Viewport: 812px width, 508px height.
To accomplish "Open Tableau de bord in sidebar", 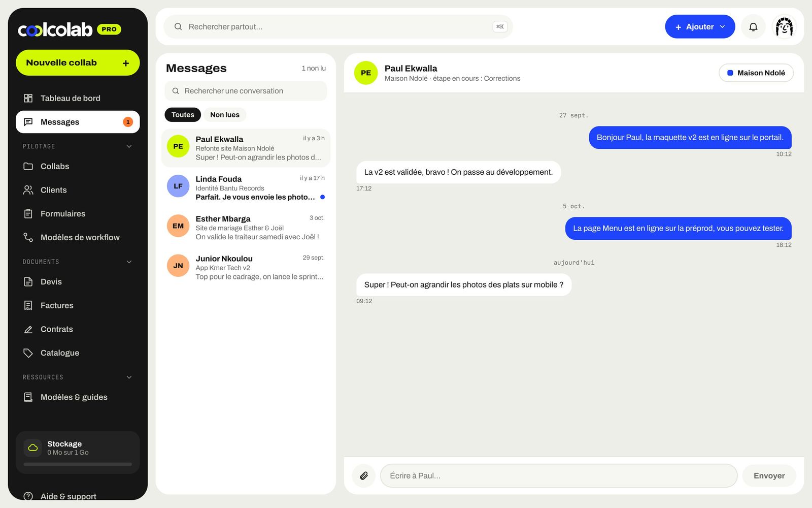I will (78, 98).
